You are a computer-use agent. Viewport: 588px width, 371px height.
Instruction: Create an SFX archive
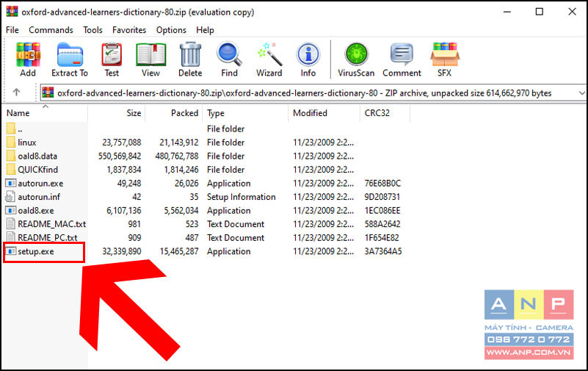pyautogui.click(x=444, y=55)
